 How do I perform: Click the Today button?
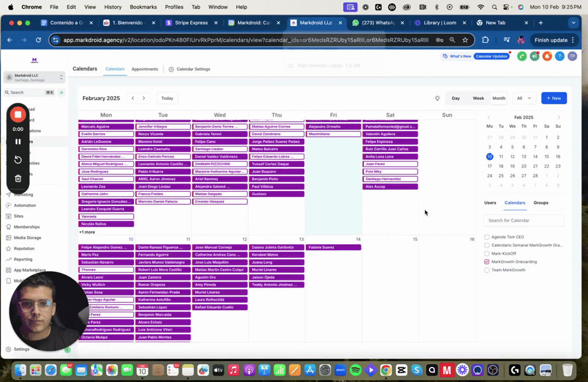tap(167, 98)
